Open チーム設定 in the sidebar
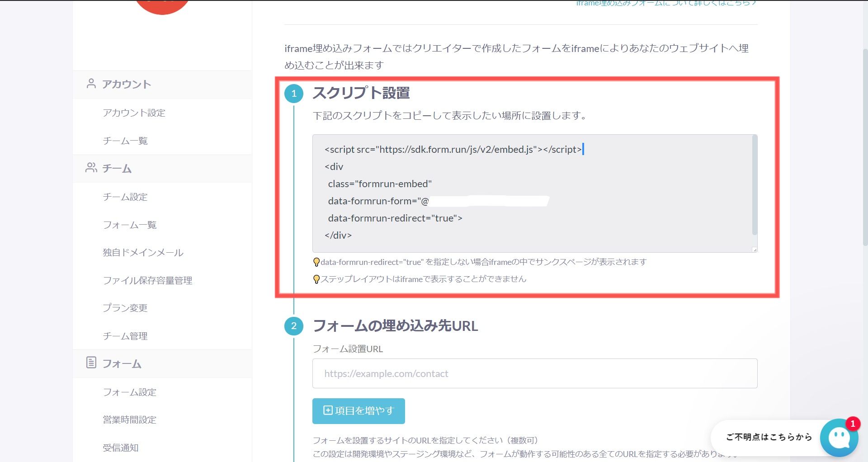Screen dimensions: 868x462 point(125,197)
